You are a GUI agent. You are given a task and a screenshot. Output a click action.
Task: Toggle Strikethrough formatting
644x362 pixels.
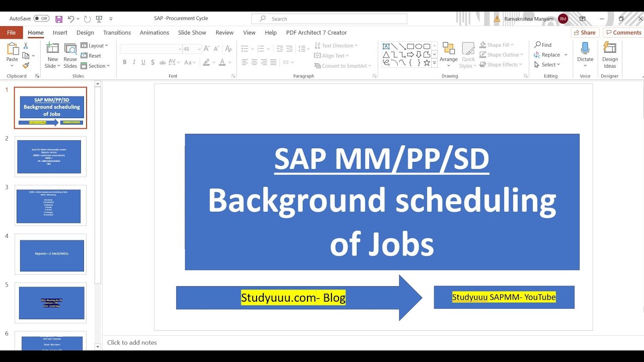coord(162,62)
